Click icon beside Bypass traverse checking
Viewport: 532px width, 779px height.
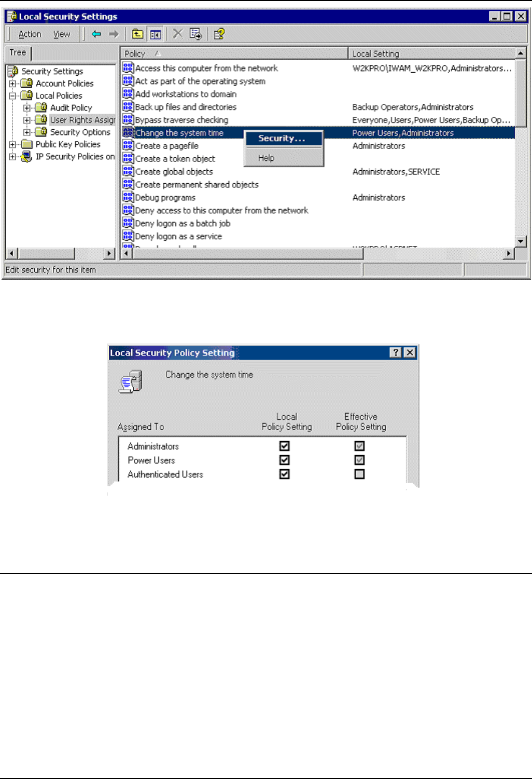click(x=128, y=120)
